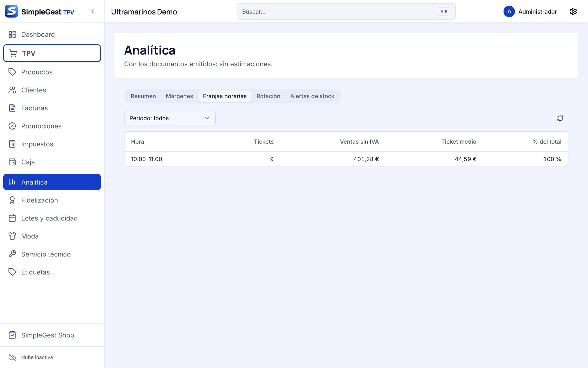Switch to the Márgenes tab
The image size is (588, 368).
coord(179,96)
